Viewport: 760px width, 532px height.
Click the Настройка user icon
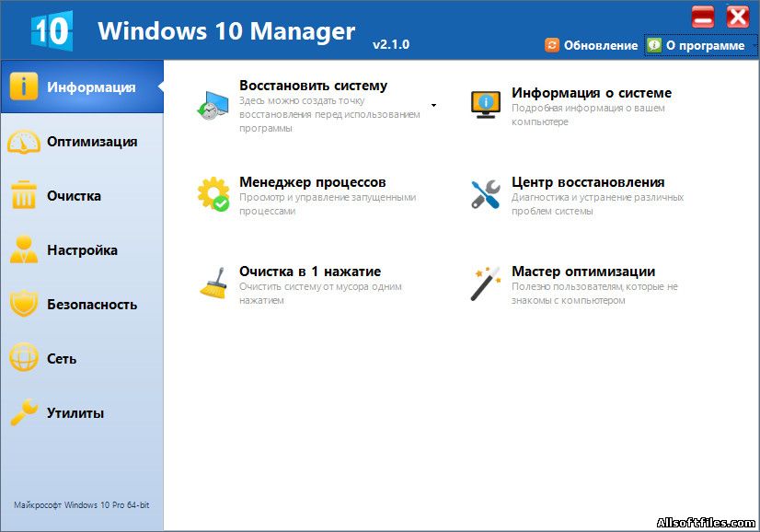click(x=24, y=249)
